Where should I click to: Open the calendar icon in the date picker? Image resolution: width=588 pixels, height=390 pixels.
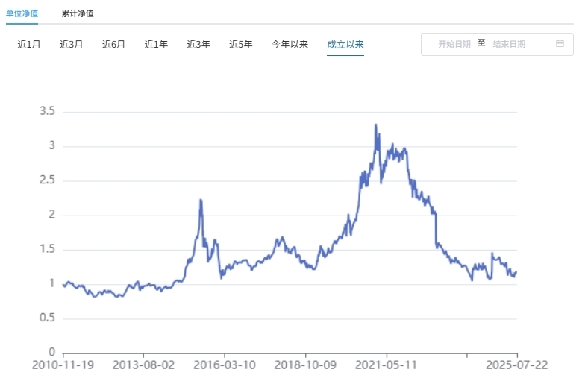[x=560, y=44]
